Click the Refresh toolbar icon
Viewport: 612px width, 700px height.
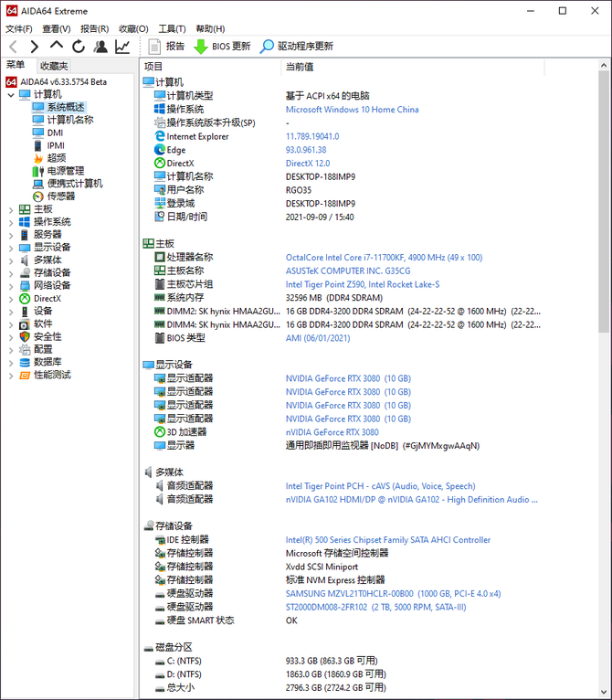[x=79, y=46]
